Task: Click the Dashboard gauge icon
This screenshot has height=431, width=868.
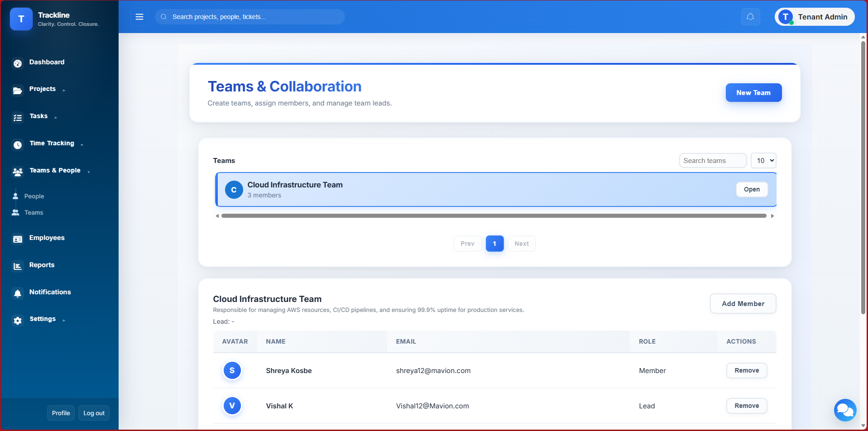Action: [18, 63]
